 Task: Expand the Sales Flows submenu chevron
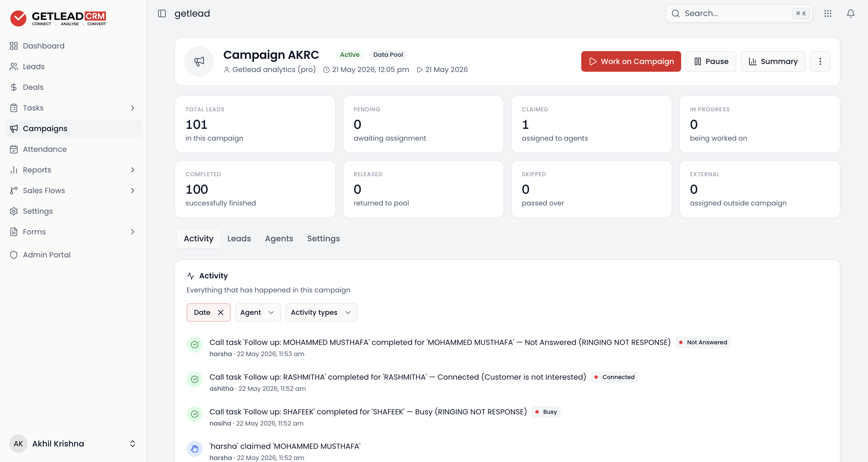tap(132, 190)
